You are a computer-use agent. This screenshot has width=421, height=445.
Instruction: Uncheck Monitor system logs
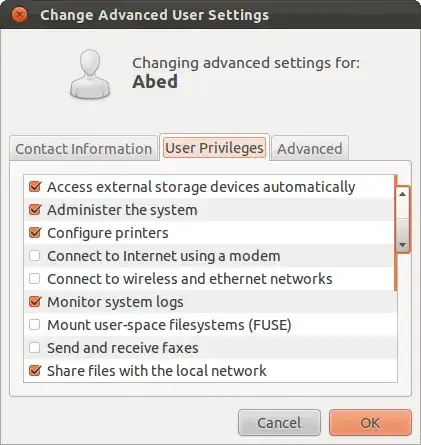(35, 302)
